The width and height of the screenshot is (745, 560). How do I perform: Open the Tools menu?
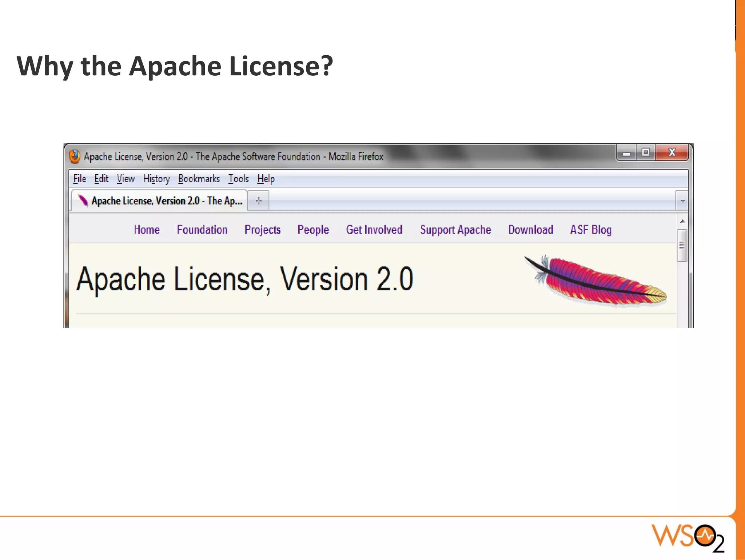coord(239,179)
